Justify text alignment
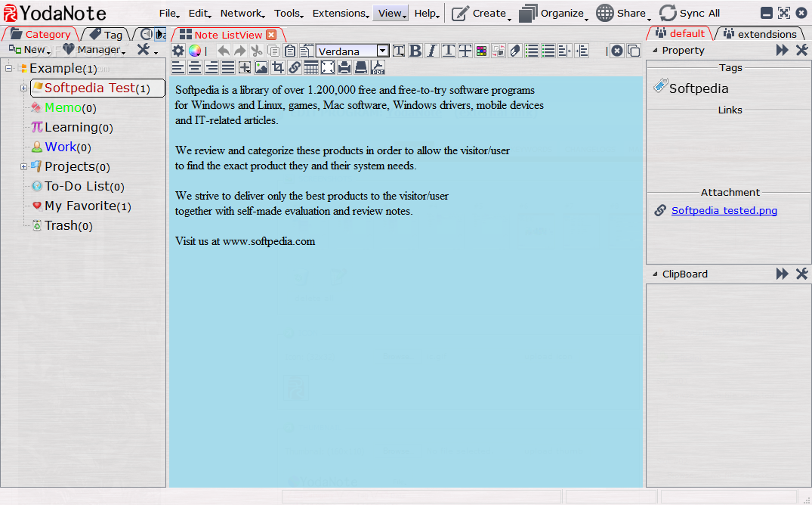The image size is (812, 505). 228,67
